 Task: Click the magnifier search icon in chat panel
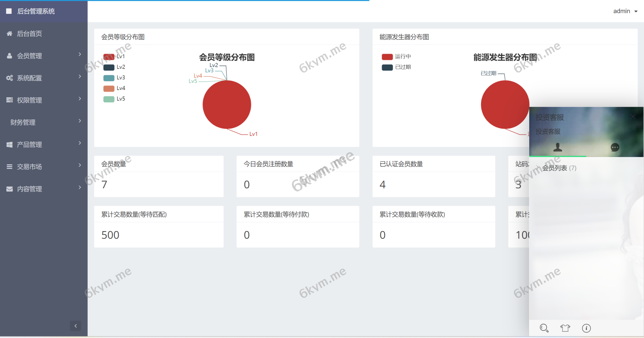[544, 328]
